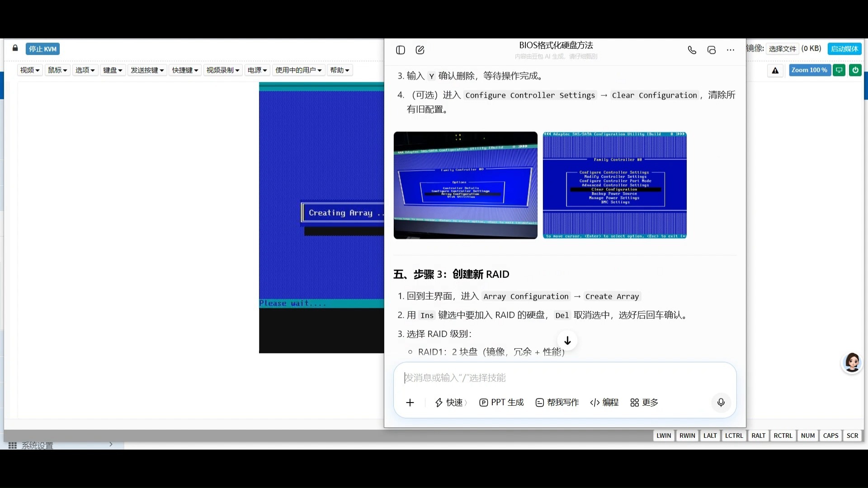Click the green monitor display icon
The image size is (868, 488).
[839, 70]
